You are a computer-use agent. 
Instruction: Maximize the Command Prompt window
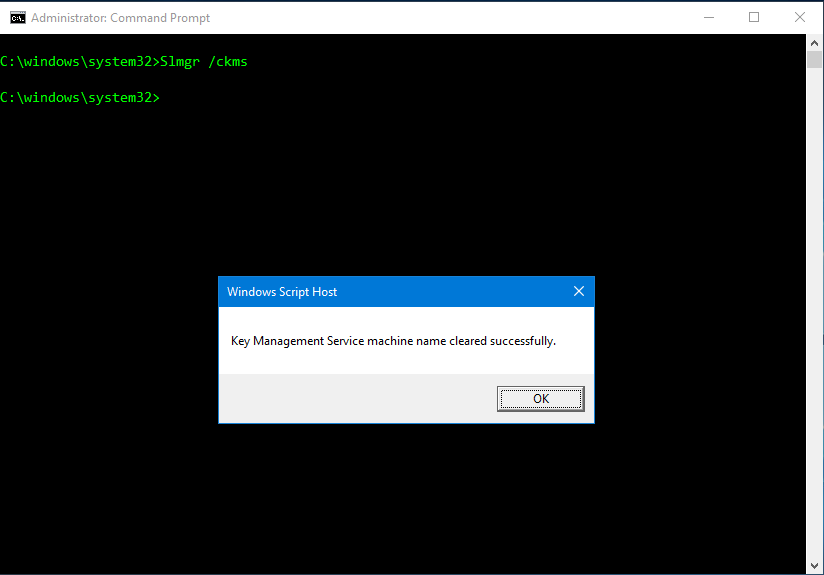pyautogui.click(x=754, y=17)
